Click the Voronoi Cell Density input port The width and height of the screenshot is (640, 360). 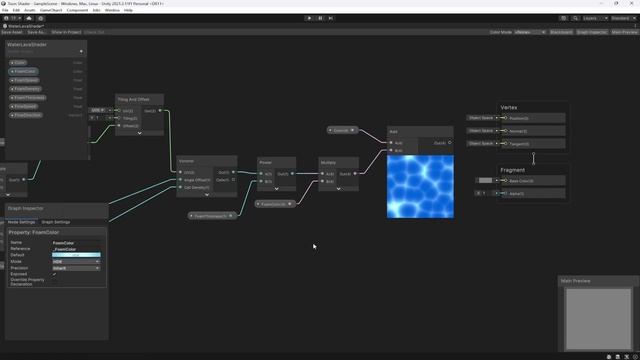tap(180, 187)
